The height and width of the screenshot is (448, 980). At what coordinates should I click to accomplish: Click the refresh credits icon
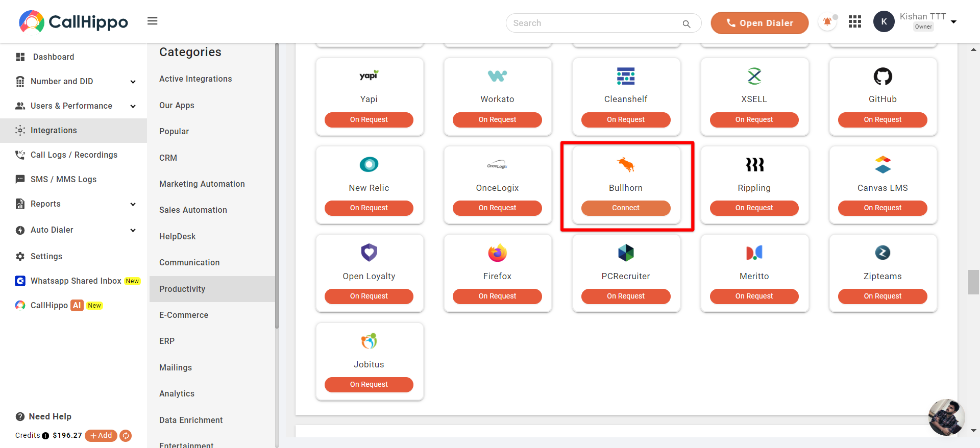pyautogui.click(x=126, y=436)
